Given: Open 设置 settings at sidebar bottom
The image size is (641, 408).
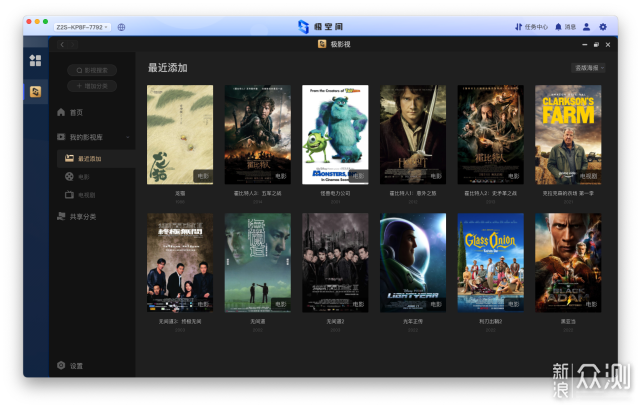Looking at the screenshot, I should [70, 365].
